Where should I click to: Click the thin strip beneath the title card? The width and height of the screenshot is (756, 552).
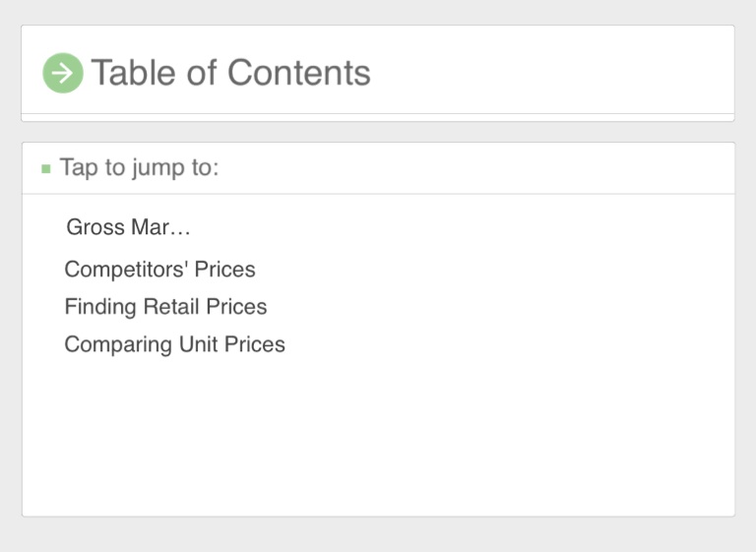pyautogui.click(x=378, y=117)
